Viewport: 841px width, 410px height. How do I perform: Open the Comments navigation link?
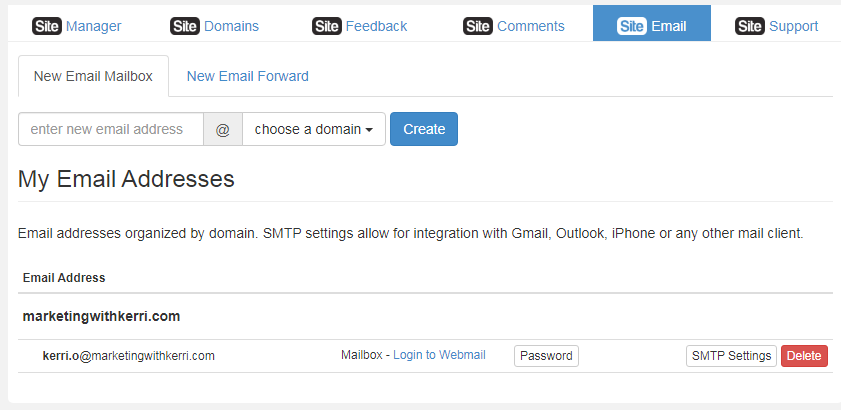(530, 26)
